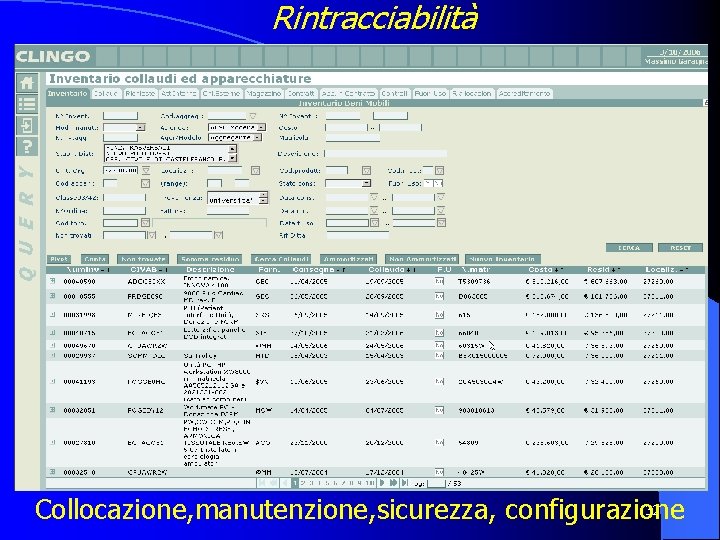The image size is (720, 540).
Task: Click the page number input field in pager
Action: point(436,483)
